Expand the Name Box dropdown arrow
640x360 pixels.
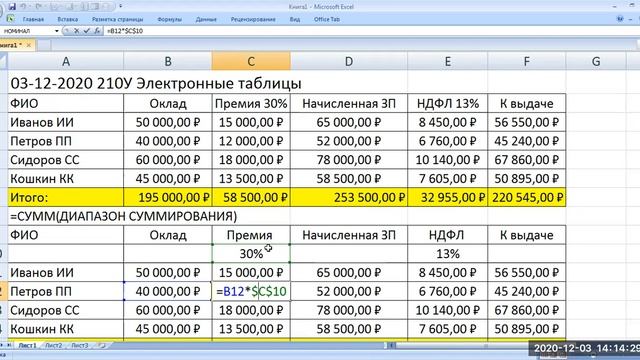[x=57, y=31]
